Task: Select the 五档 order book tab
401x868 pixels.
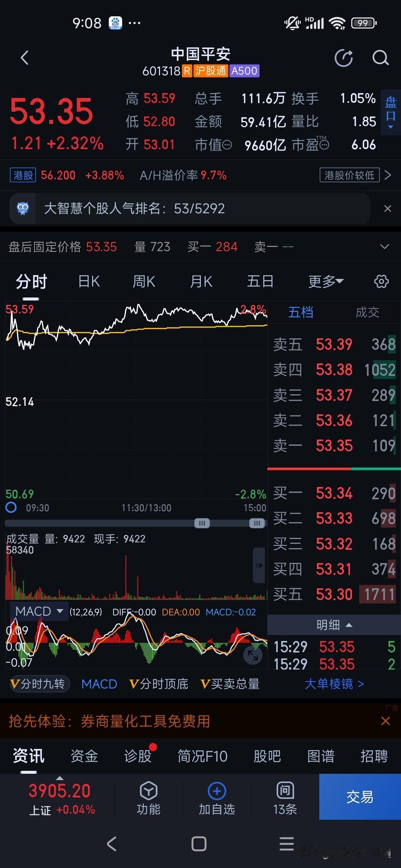Action: point(301,312)
